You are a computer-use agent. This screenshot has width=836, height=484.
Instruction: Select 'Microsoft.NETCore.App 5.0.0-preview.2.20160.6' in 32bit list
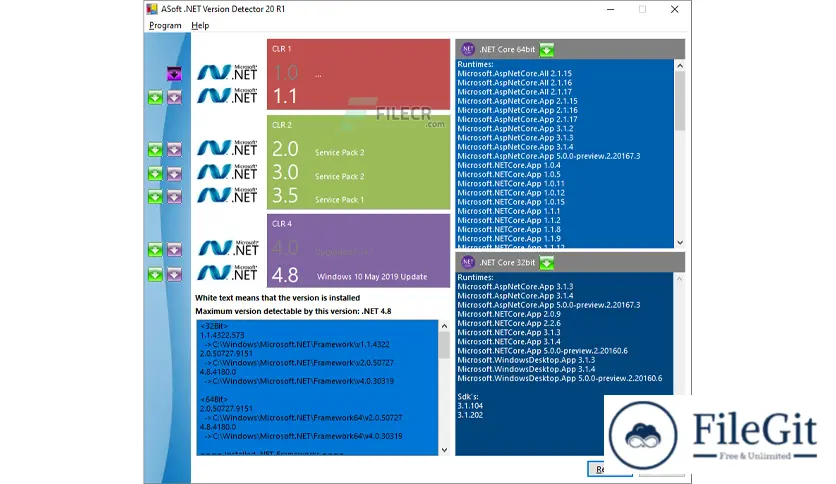coord(542,351)
